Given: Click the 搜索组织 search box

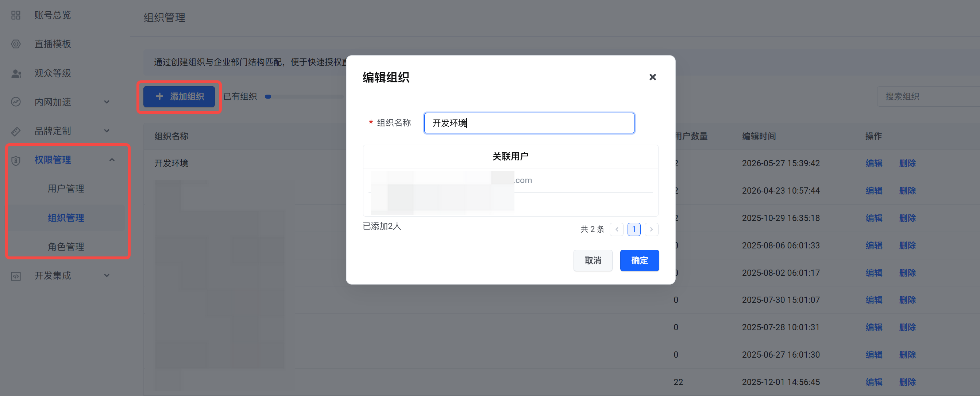Looking at the screenshot, I should [928, 97].
